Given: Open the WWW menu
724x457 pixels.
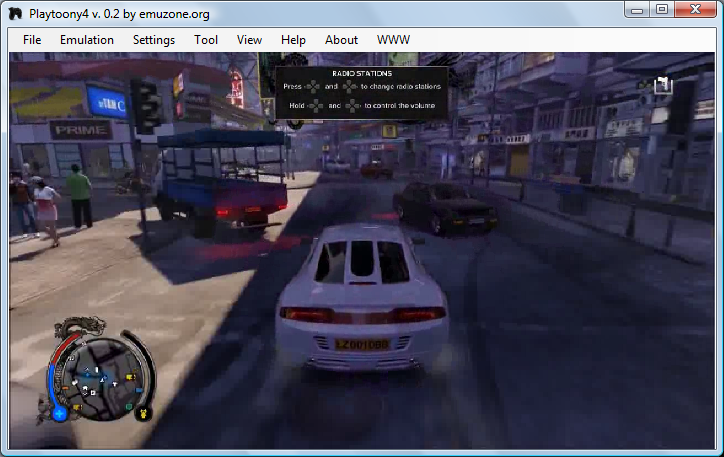Looking at the screenshot, I should [393, 40].
